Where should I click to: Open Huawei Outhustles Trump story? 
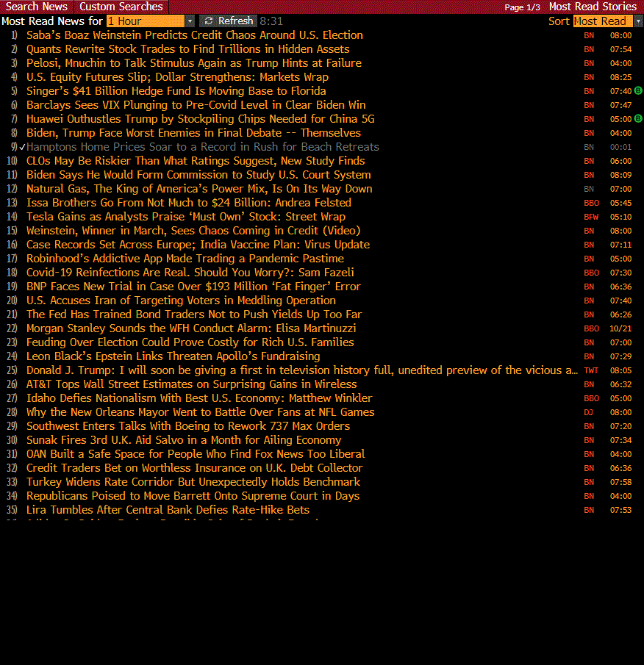coord(200,119)
